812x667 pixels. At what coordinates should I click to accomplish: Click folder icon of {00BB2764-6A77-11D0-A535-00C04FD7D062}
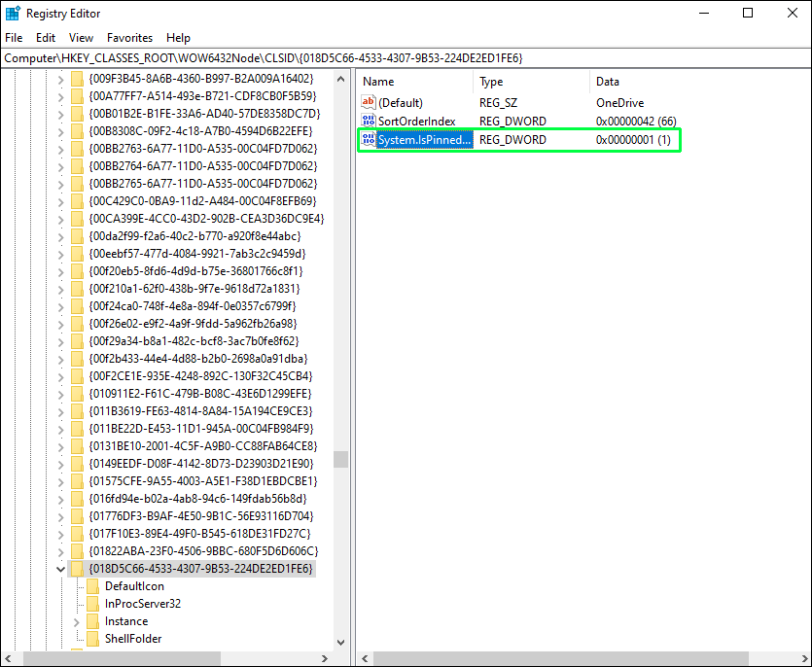pyautogui.click(x=77, y=166)
